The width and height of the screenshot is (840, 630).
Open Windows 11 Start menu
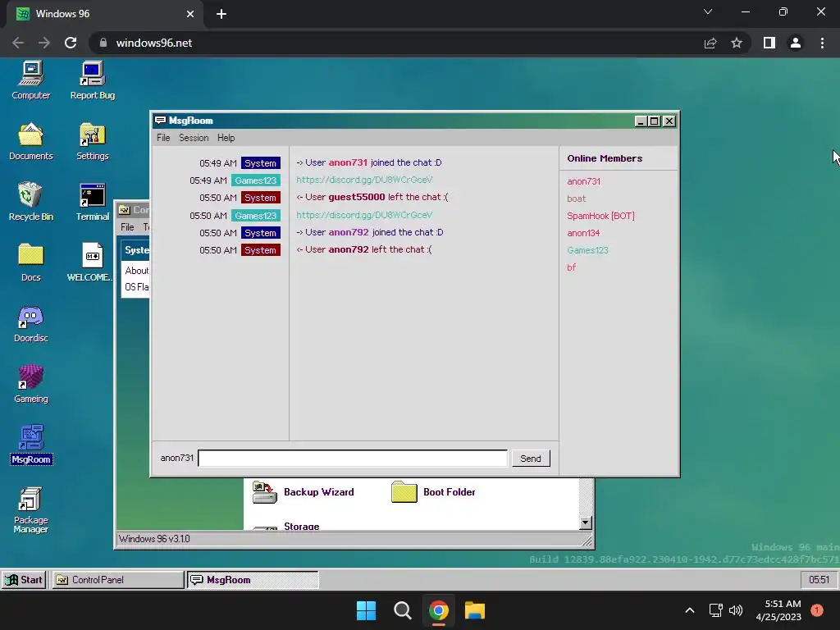[367, 610]
